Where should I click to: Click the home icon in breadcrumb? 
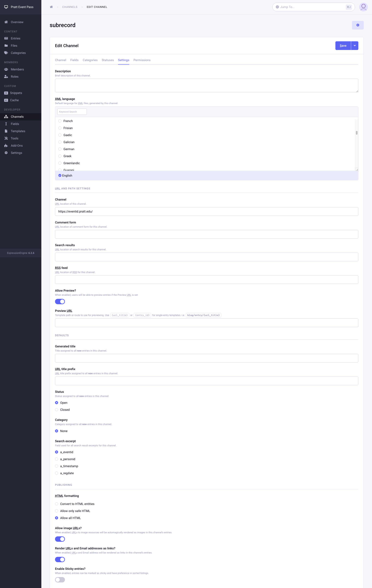51,7
